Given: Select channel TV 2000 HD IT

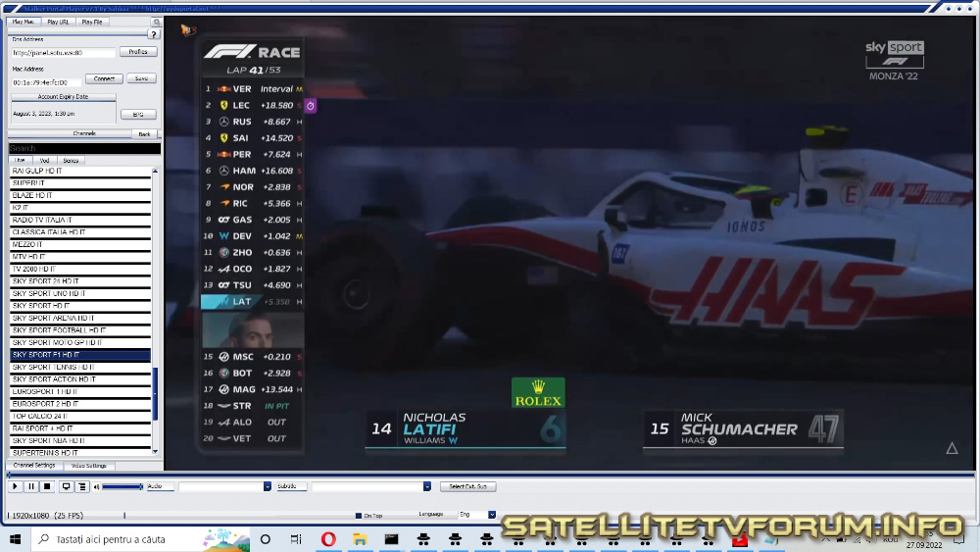Looking at the screenshot, I should coord(80,269).
